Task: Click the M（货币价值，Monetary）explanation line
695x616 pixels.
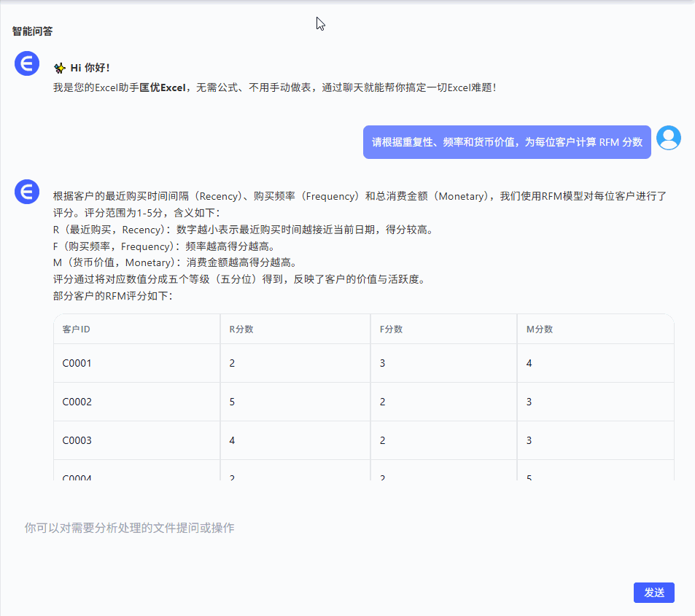Action: coord(175,262)
